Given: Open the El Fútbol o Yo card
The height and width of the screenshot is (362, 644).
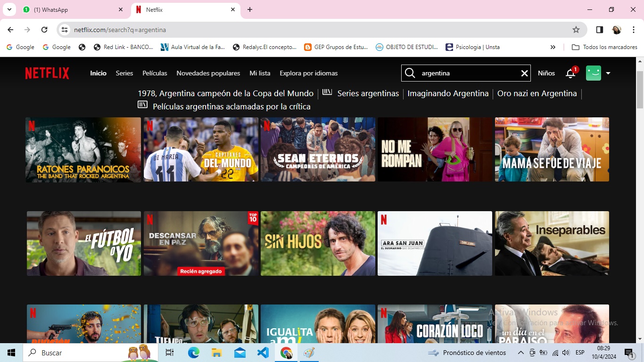Looking at the screenshot, I should pyautogui.click(x=84, y=243).
